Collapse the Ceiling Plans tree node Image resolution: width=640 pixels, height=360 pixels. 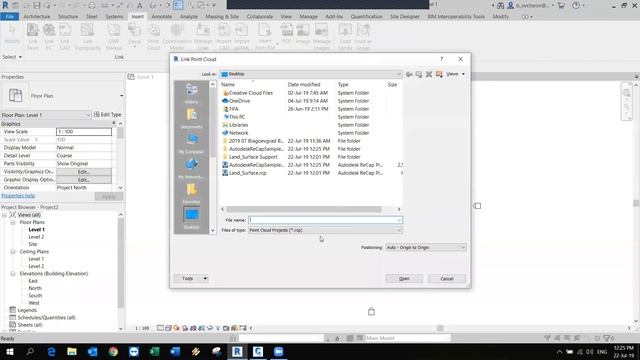point(13,252)
